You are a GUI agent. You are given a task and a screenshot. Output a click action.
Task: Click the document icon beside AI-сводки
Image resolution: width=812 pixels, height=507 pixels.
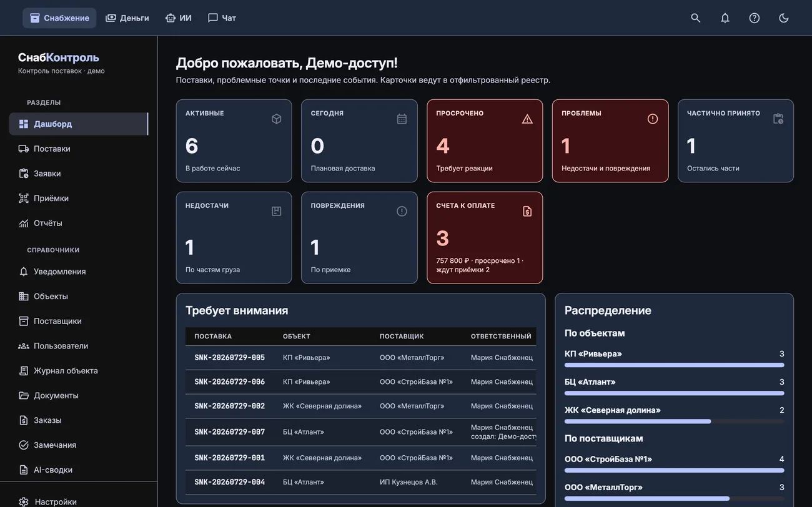(x=24, y=470)
